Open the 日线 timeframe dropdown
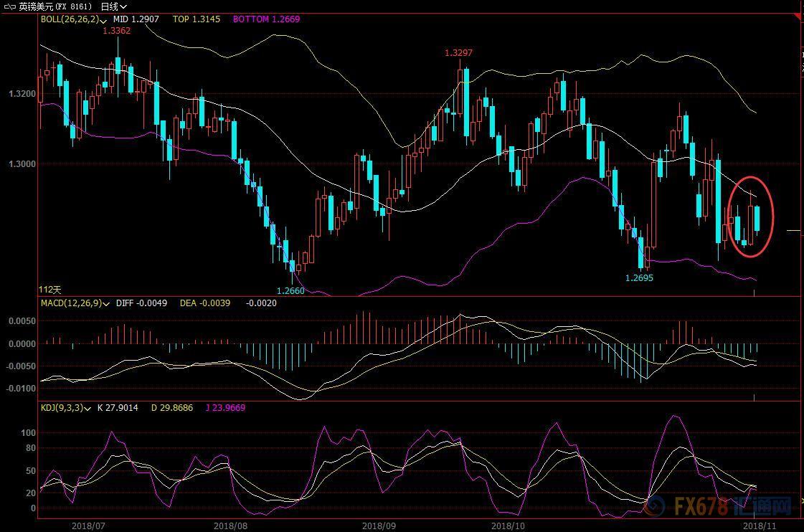 (x=114, y=6)
